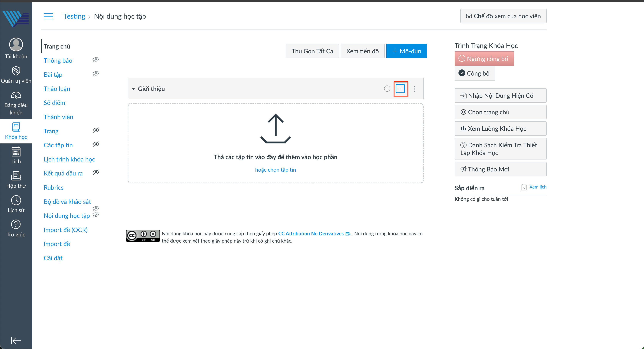Go to Bảng điều khiển dashboard icon
Image resolution: width=644 pixels, height=349 pixels.
16,95
